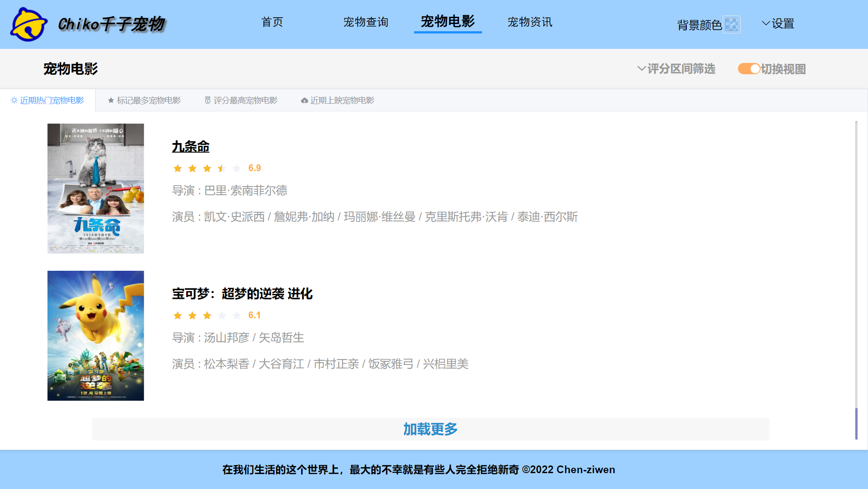868x489 pixels.
Task: Click the star icon beside 标记最多宠物电影
Action: pyautogui.click(x=110, y=100)
